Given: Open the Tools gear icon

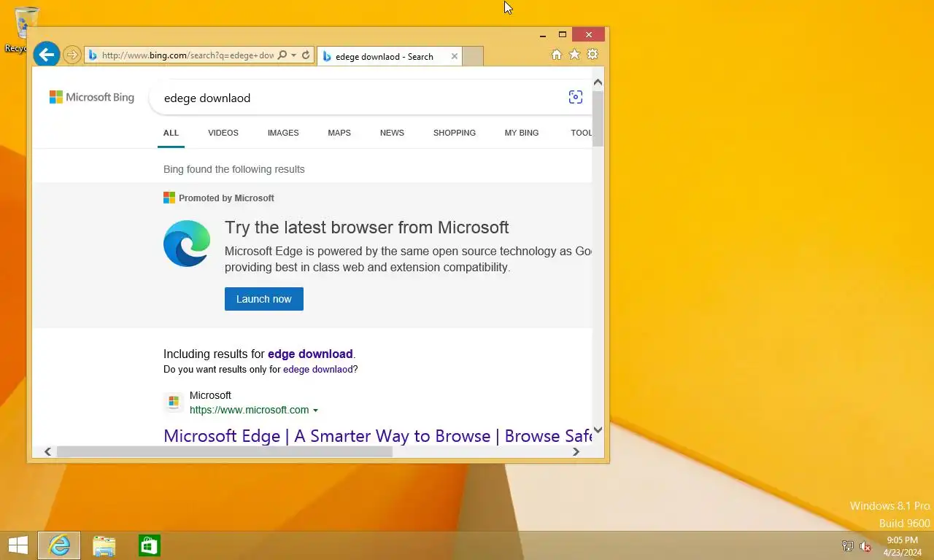Looking at the screenshot, I should pos(593,55).
